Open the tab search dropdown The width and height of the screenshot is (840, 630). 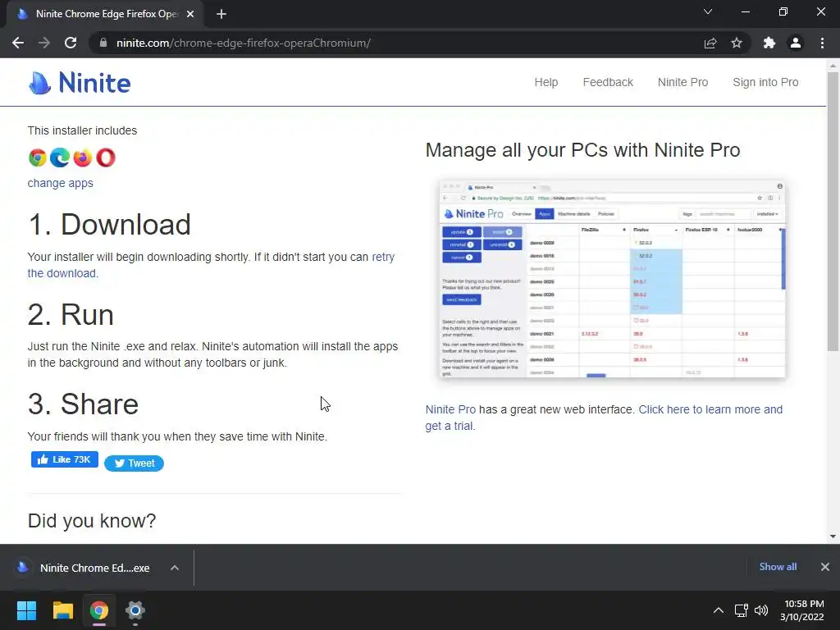pyautogui.click(x=708, y=11)
